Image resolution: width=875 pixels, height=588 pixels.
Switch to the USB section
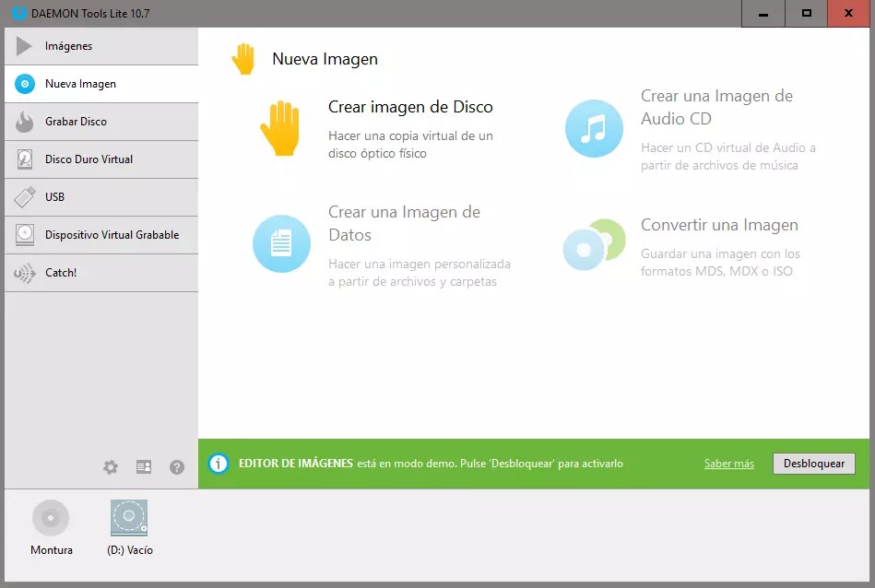(x=101, y=197)
